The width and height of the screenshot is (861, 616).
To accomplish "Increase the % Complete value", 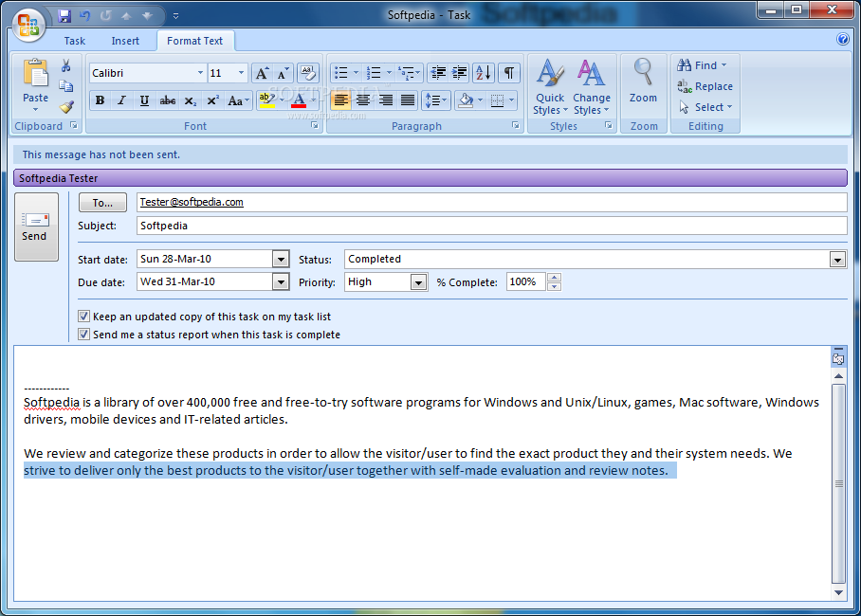I will tap(554, 278).
